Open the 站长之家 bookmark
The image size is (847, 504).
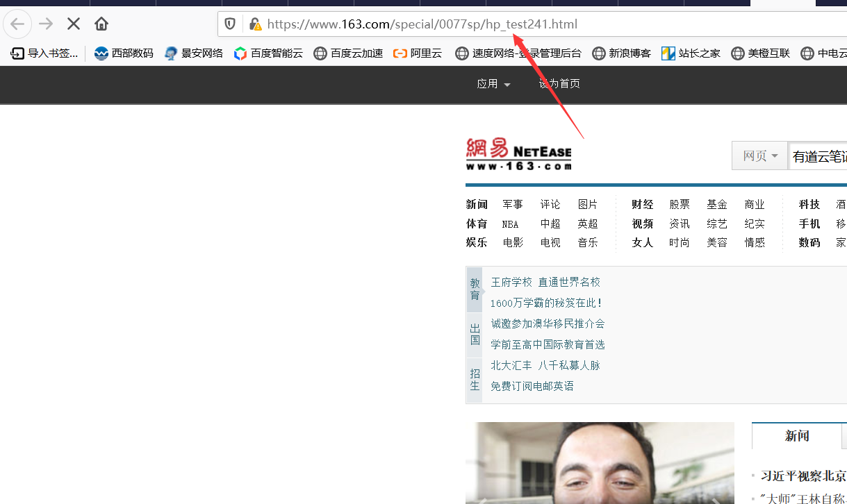point(691,53)
